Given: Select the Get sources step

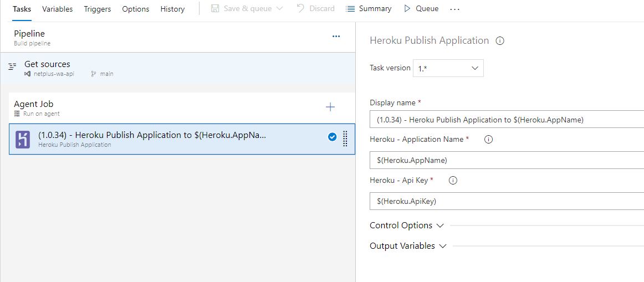Looking at the screenshot, I should click(178, 69).
